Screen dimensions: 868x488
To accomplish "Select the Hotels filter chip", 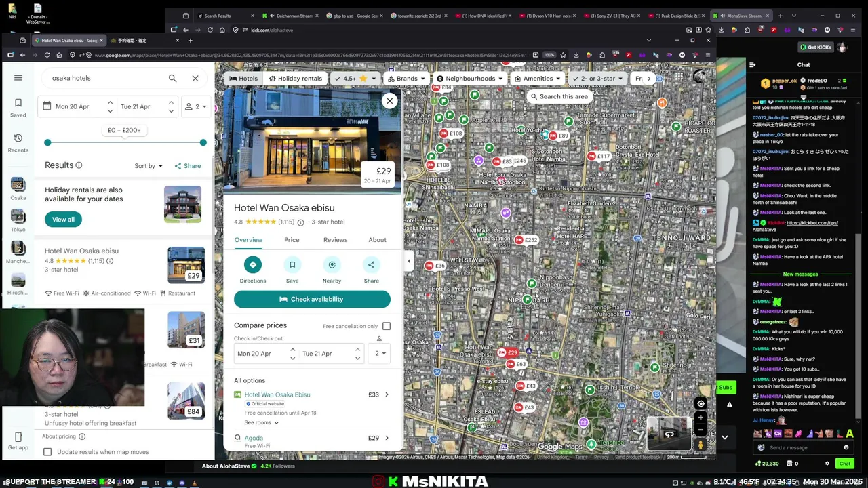I will pos(243,79).
